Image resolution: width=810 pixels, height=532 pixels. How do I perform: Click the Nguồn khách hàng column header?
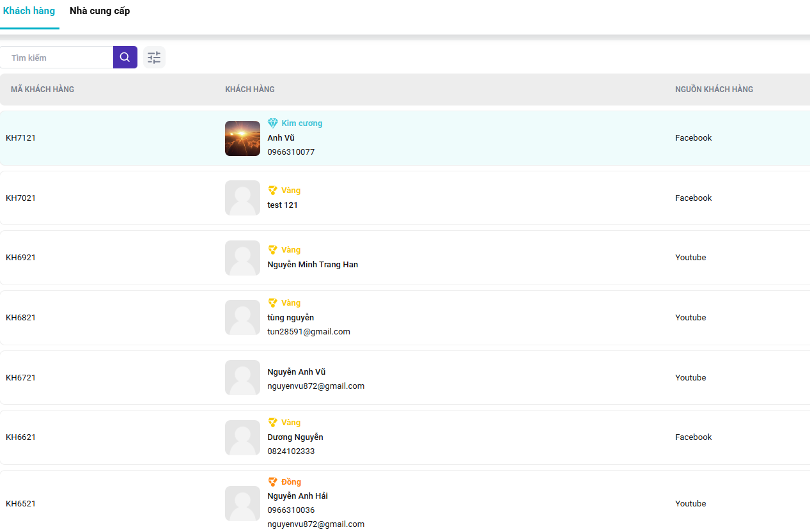(x=714, y=90)
